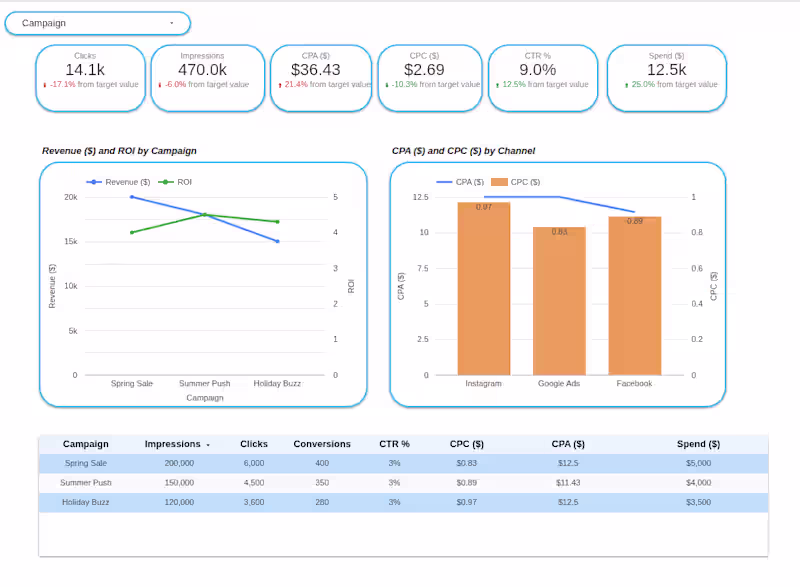Select the Impressions 470.0k scorecard
The width and height of the screenshot is (800, 587).
[x=208, y=78]
